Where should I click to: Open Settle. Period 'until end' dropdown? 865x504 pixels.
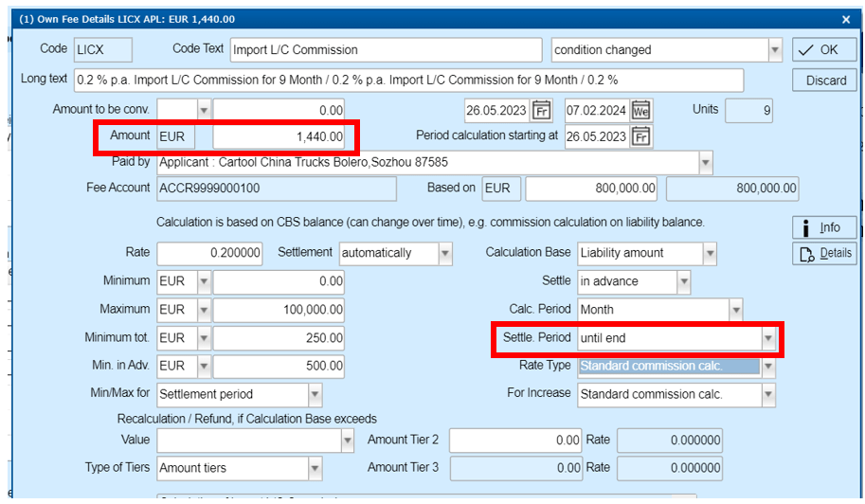click(768, 338)
